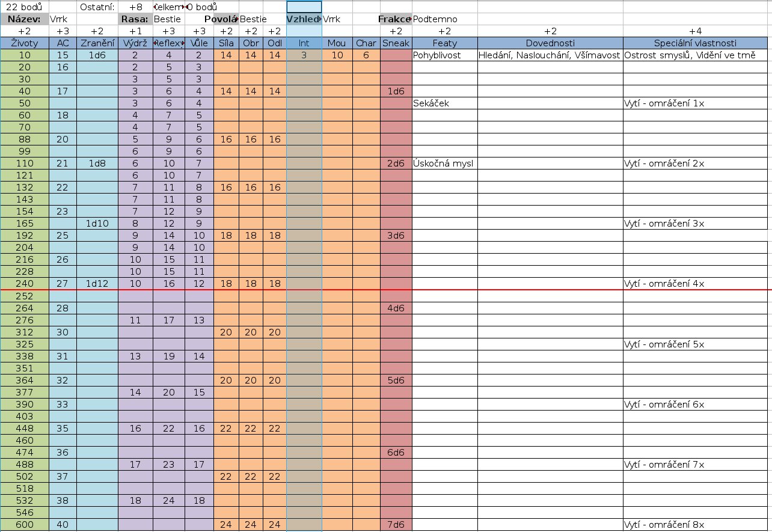Screen dimensions: 772x532
Task: Click the Vytí - omráčení 4x cell
Action: (697, 284)
